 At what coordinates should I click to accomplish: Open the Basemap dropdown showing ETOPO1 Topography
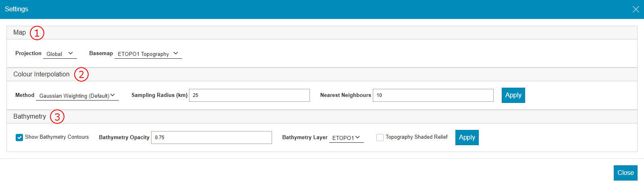point(148,53)
